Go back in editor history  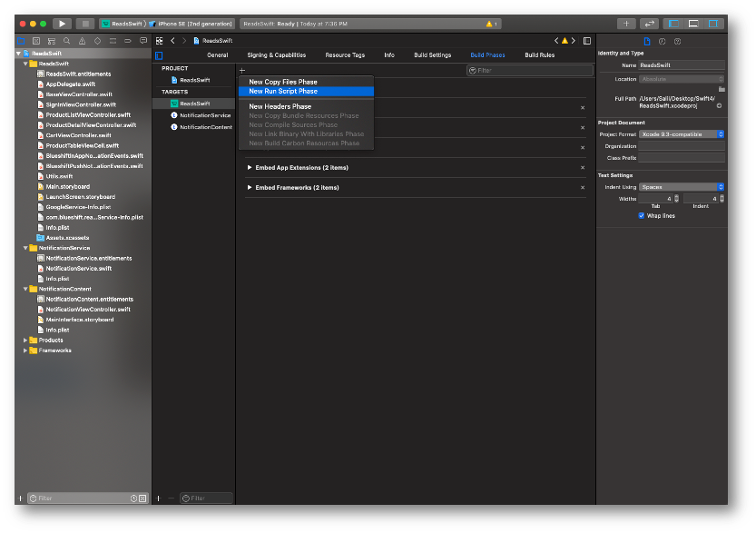coord(172,41)
